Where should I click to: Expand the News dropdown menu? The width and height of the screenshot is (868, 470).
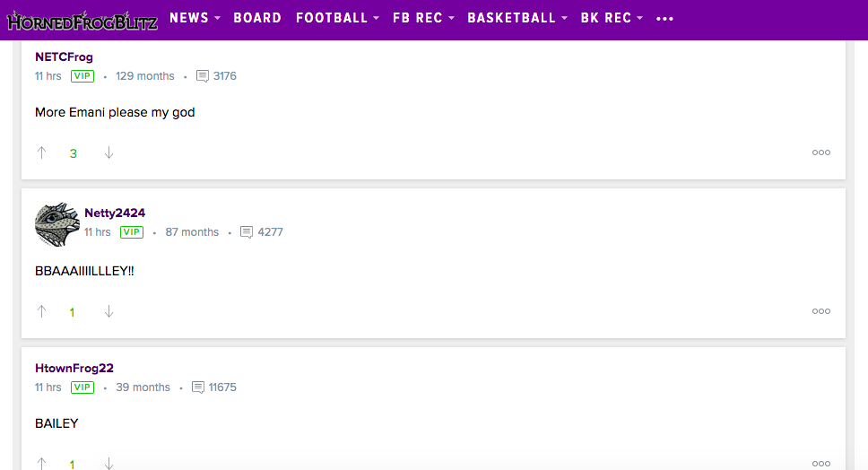(x=195, y=18)
